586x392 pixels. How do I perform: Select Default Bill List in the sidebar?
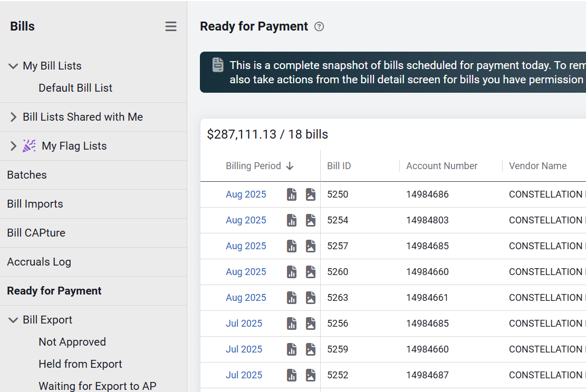(75, 88)
